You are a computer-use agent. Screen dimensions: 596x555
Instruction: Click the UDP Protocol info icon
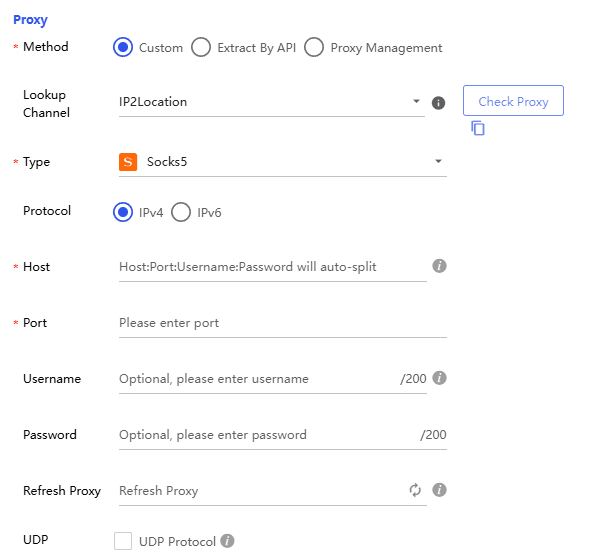[227, 541]
